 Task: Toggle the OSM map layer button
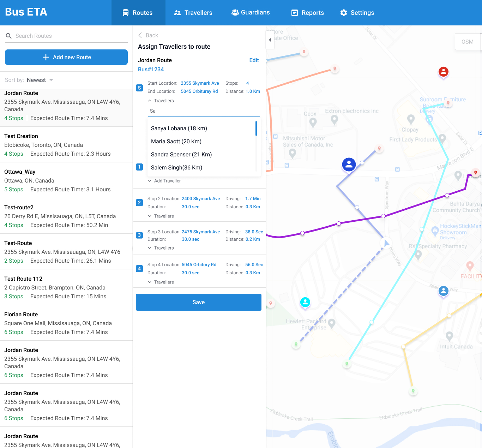[x=467, y=42]
